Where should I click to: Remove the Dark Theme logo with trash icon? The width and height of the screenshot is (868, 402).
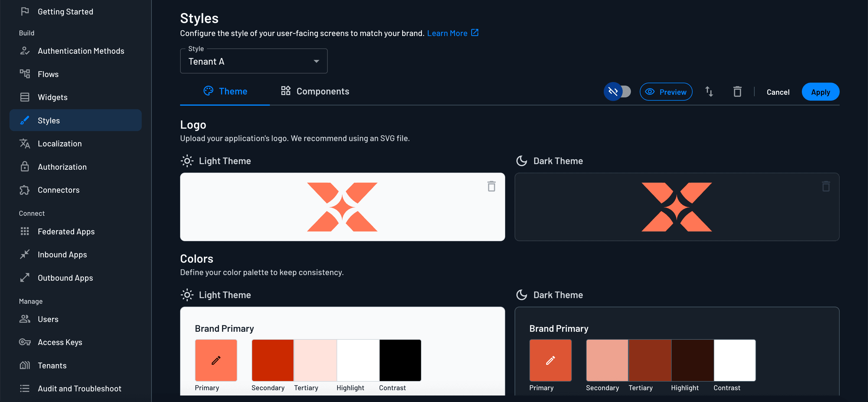825,186
